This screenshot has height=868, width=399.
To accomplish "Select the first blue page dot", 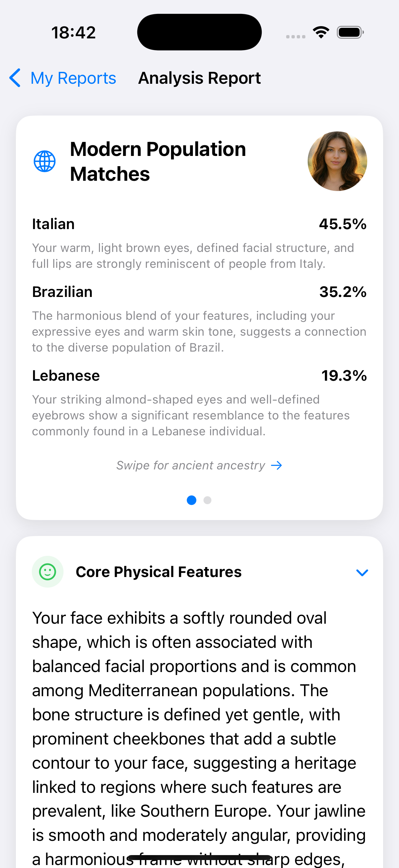I will click(x=192, y=501).
